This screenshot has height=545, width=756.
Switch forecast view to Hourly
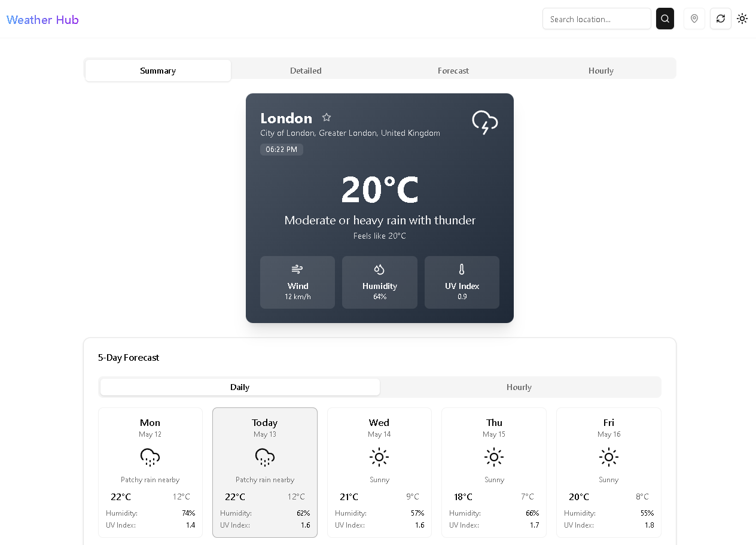pos(519,387)
